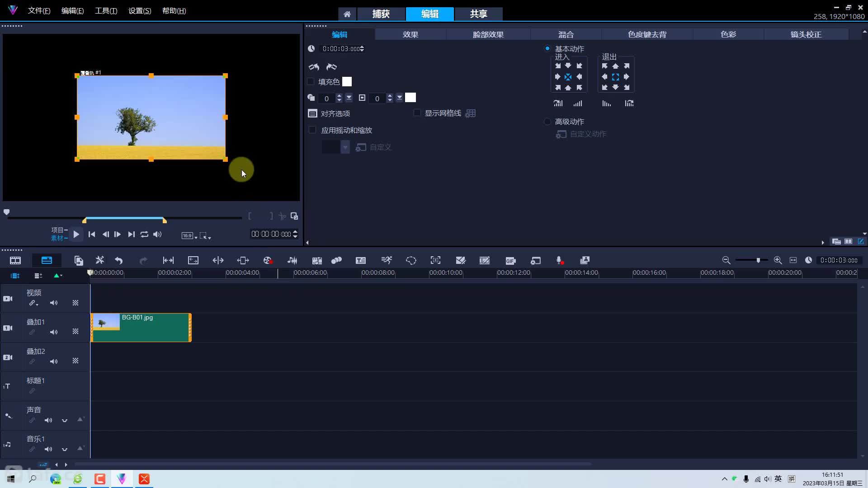Screen dimensions: 868x488
Task: Open the 脸部效果 tab
Action: click(488, 34)
